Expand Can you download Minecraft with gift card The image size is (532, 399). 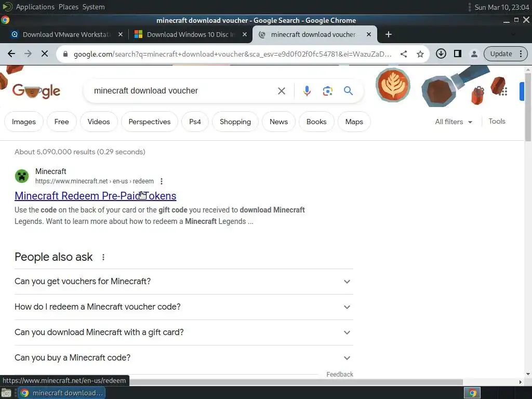point(184,332)
